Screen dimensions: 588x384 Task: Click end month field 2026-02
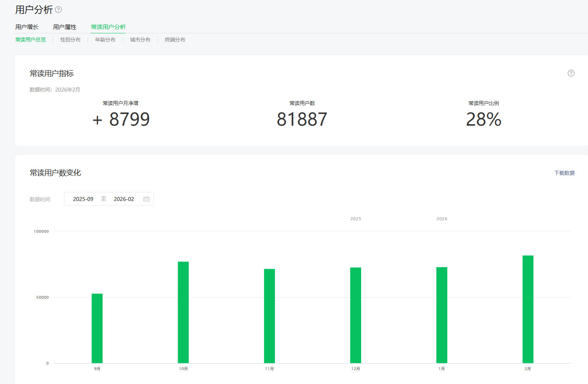tap(124, 199)
